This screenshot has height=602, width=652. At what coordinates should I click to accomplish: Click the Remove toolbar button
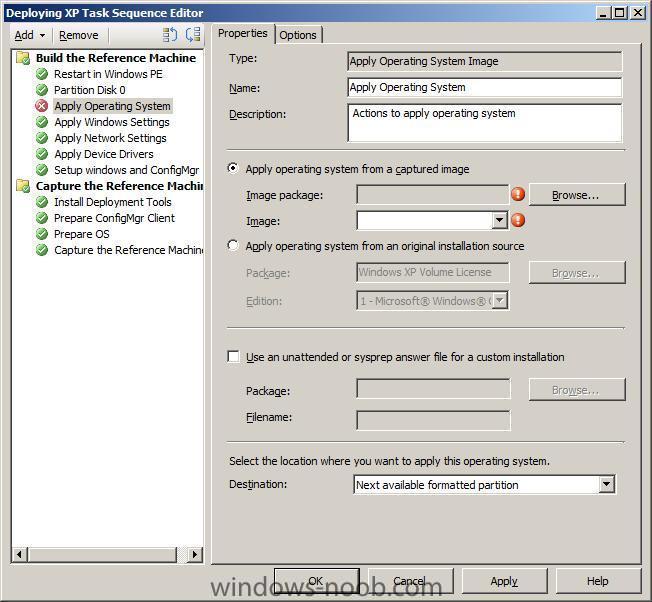point(79,35)
